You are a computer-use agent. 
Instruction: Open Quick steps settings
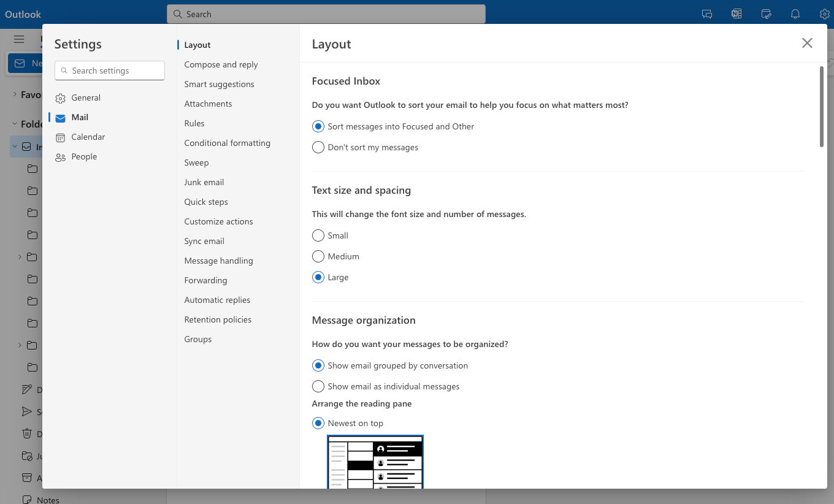point(206,202)
